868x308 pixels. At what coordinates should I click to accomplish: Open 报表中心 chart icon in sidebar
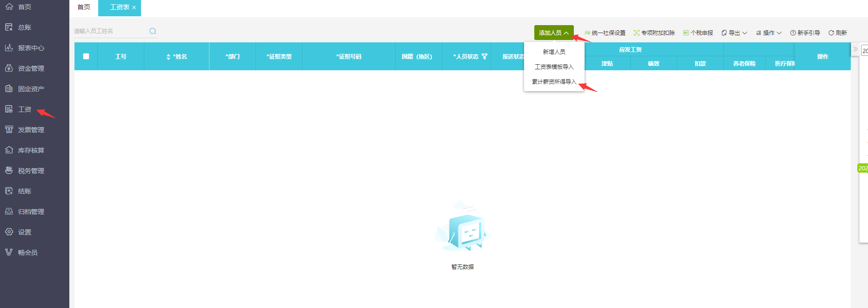9,47
